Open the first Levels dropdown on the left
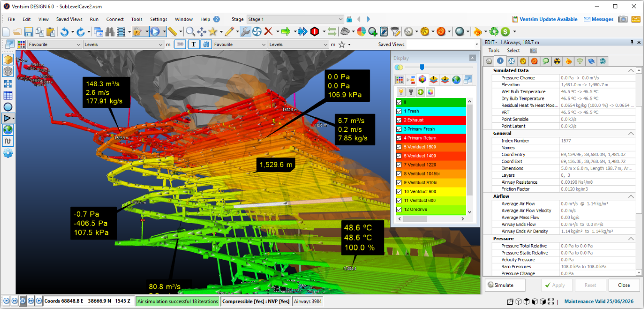 pyautogui.click(x=123, y=44)
